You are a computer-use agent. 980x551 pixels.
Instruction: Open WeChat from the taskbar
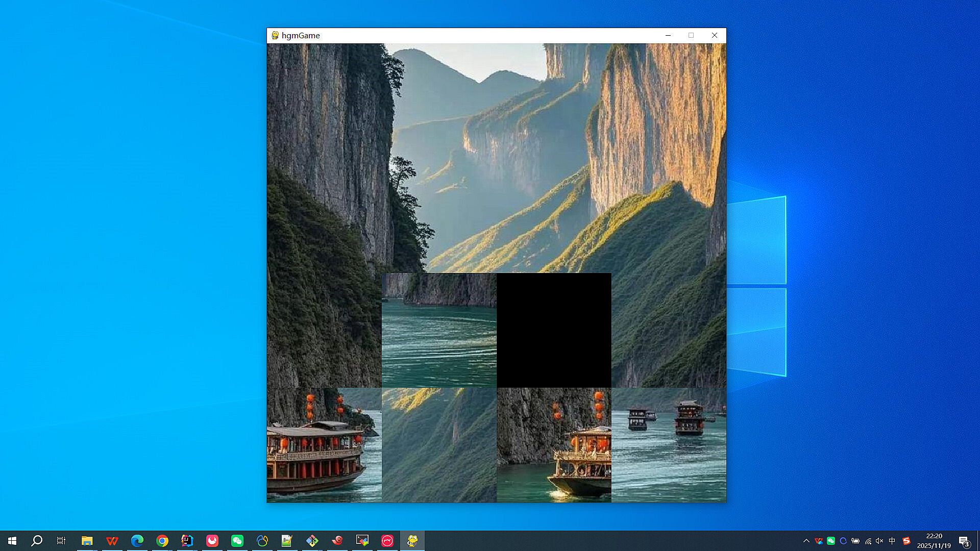237,541
